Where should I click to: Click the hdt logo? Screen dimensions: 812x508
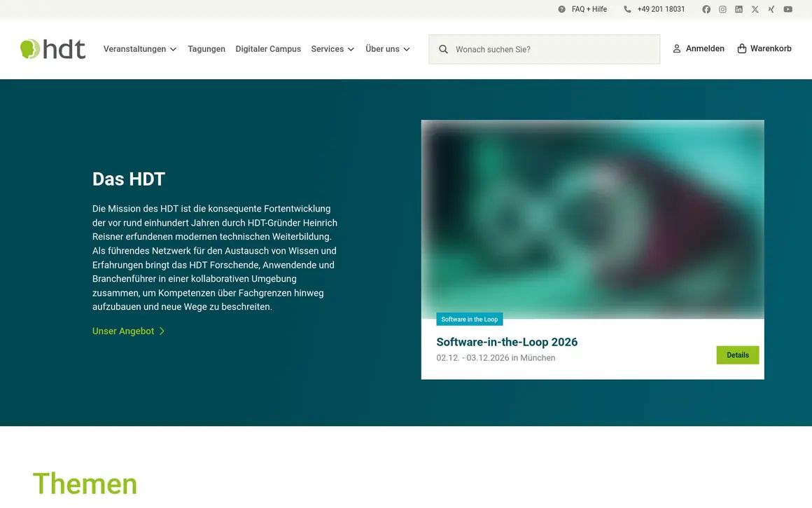[x=52, y=49]
